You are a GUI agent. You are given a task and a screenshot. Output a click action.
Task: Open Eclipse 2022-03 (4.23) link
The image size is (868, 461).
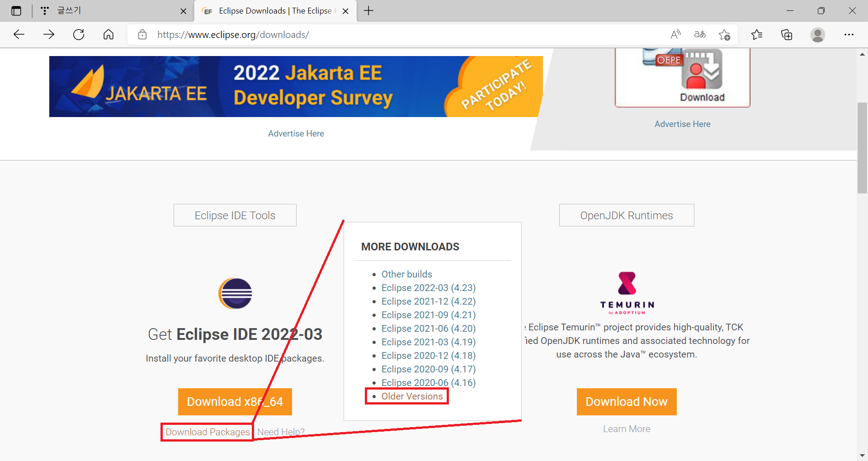tap(429, 288)
